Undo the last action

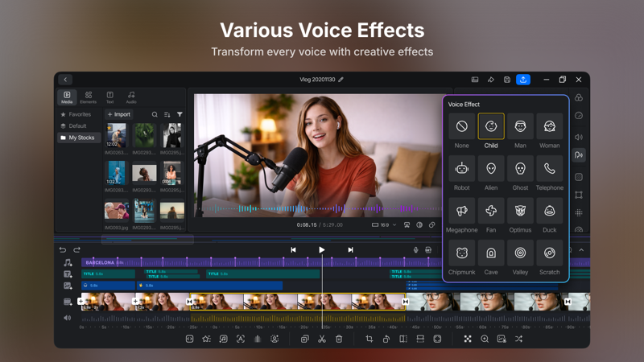click(63, 249)
